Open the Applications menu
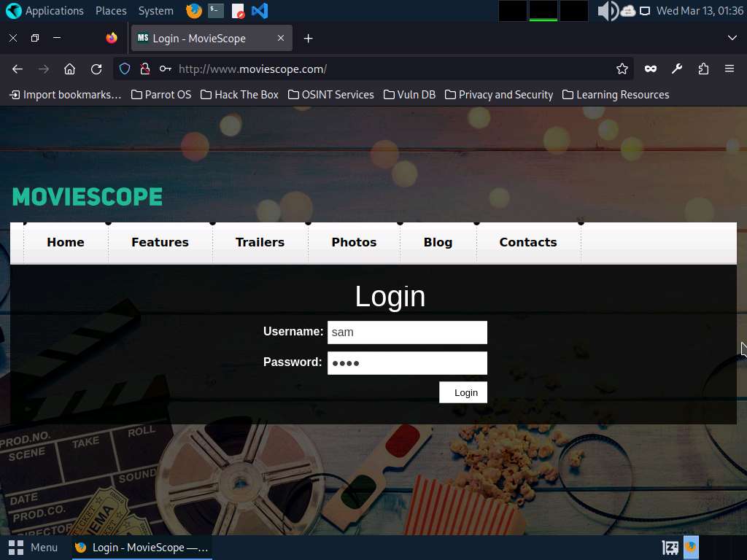Screen dimensions: 747x560 click(x=45, y=11)
